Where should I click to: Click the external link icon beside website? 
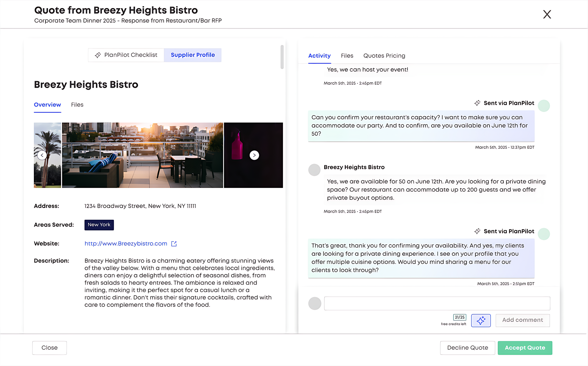tap(174, 244)
